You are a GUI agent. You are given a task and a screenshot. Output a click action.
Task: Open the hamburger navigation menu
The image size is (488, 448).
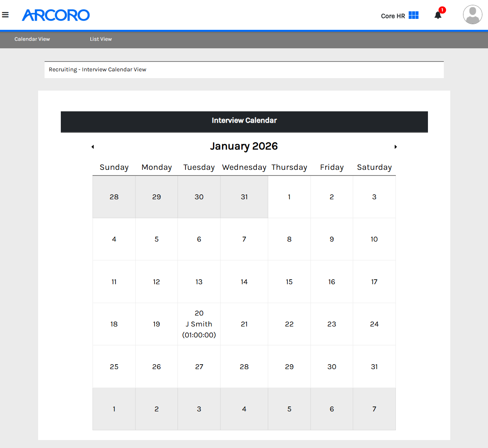pos(5,15)
